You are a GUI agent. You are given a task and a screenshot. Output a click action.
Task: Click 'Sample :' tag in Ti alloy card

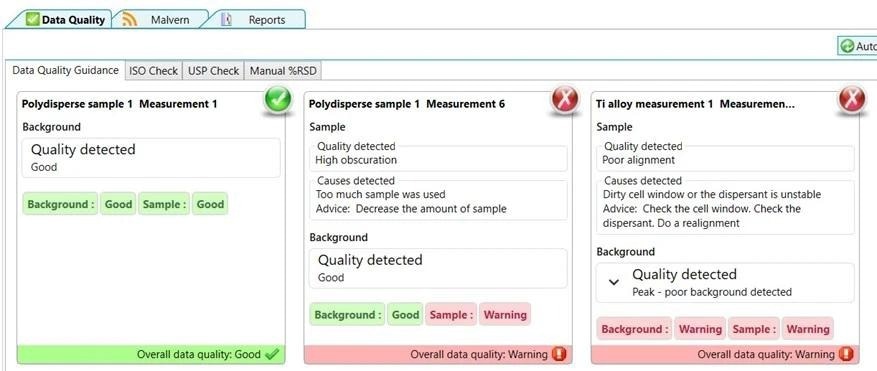coord(753,329)
